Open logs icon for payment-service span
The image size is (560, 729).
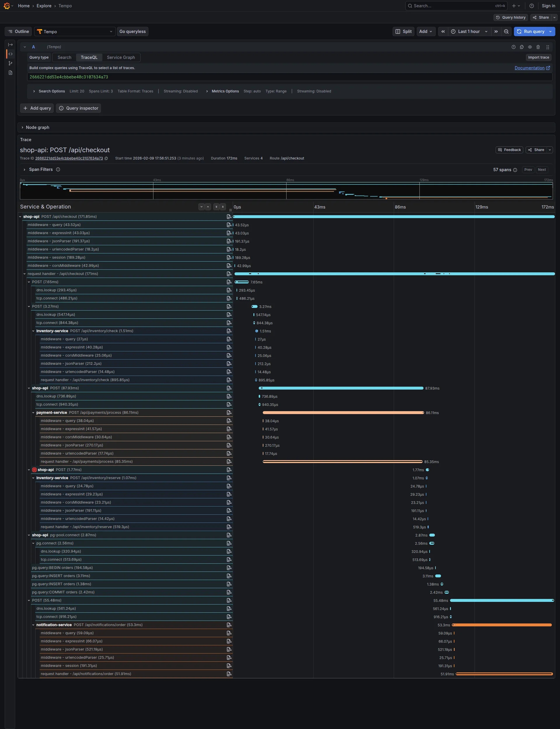tap(229, 413)
